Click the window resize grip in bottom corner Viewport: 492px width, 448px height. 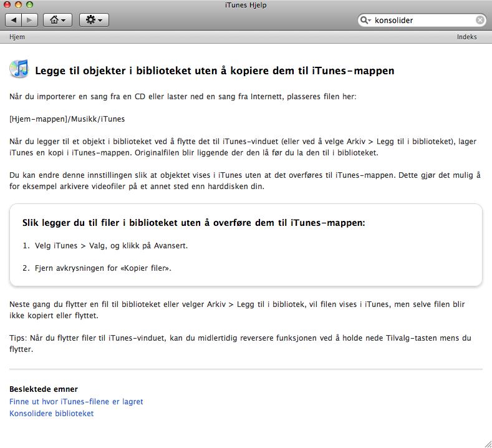[x=488, y=444]
